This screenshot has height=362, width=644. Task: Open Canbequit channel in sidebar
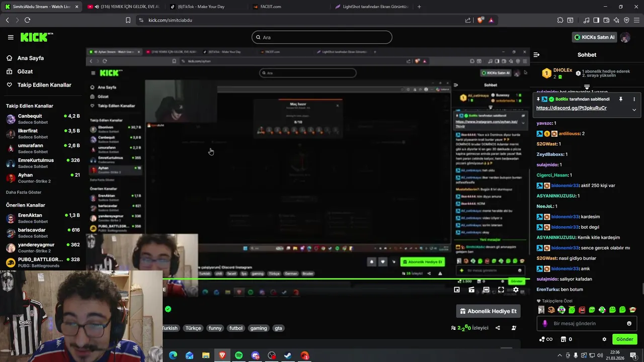click(x=42, y=119)
